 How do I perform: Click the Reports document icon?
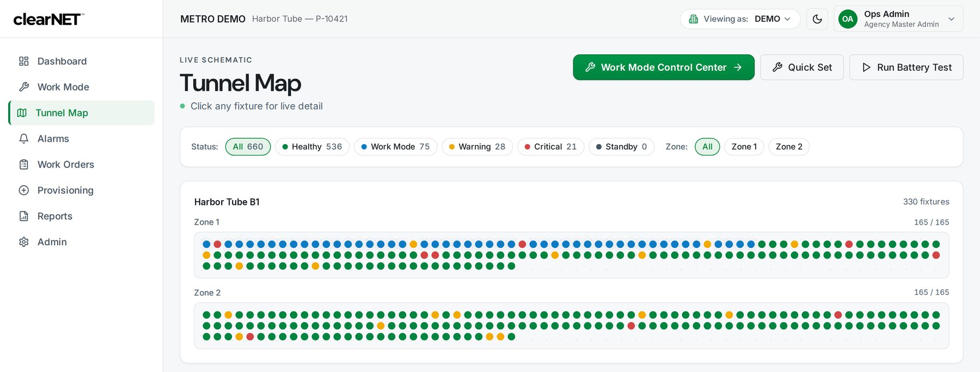23,216
